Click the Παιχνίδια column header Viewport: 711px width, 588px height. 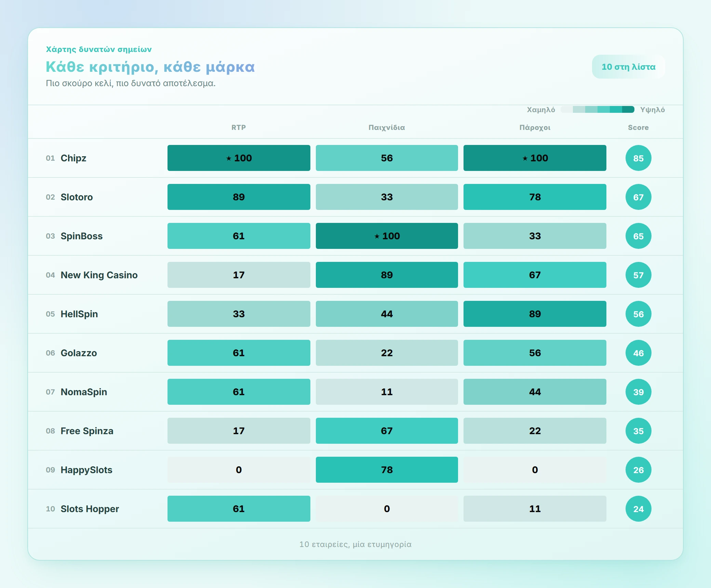click(387, 128)
